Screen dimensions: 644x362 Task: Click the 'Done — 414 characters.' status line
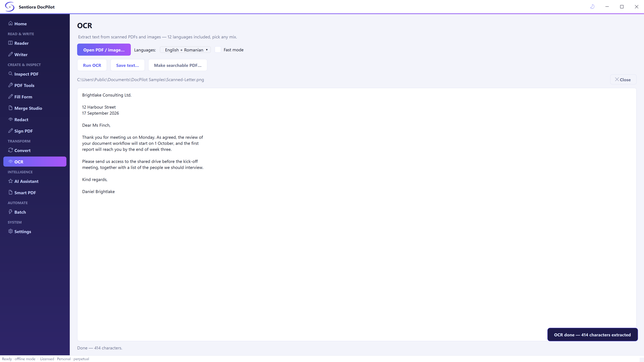100,348
